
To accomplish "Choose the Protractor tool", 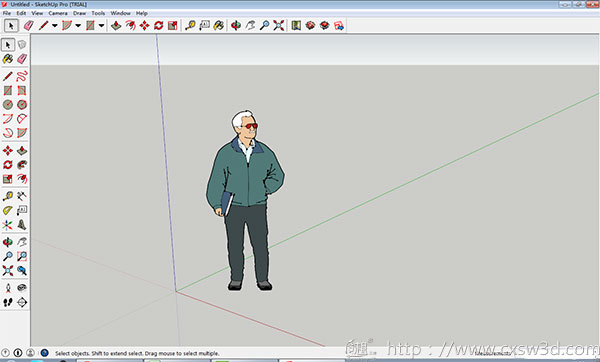I will click(8, 210).
